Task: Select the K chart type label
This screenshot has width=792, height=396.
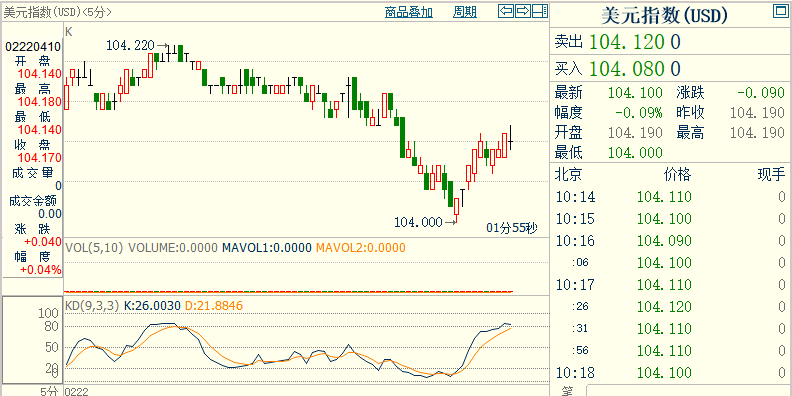Action: point(69,32)
